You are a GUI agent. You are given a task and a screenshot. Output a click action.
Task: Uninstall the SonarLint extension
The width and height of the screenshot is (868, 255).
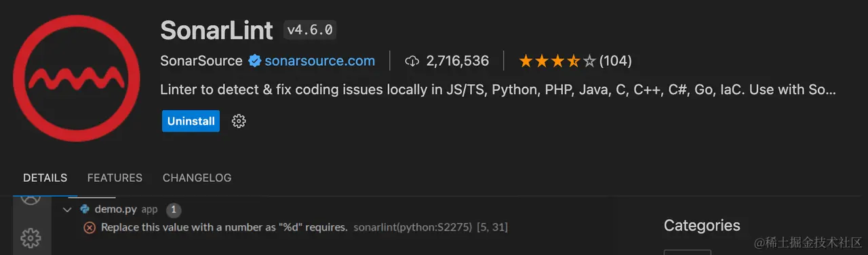pos(191,121)
